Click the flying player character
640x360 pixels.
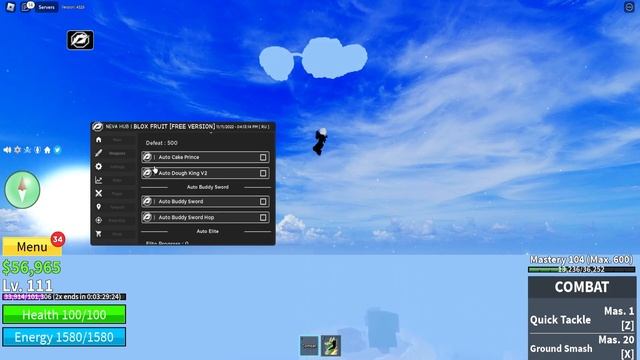[320, 142]
